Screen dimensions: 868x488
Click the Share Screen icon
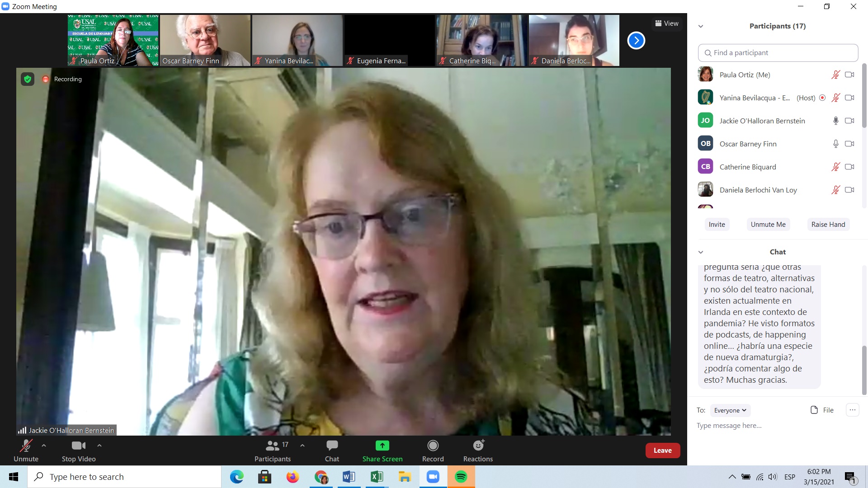[382, 446]
